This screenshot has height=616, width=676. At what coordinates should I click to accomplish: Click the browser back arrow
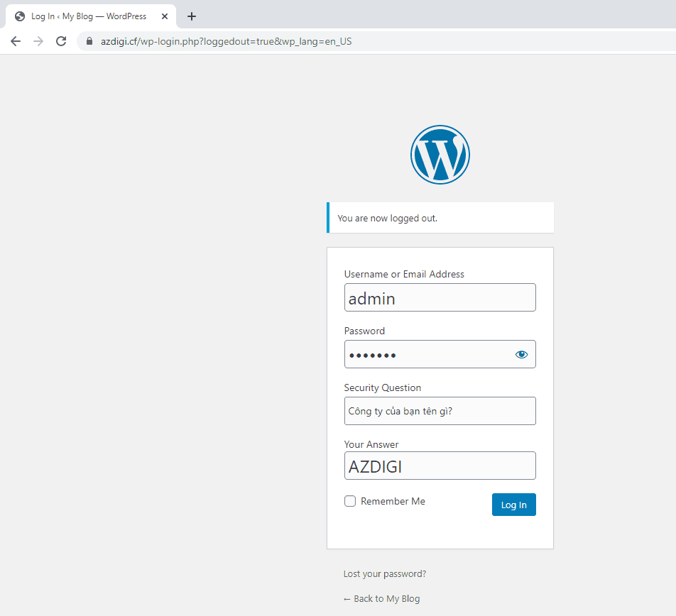tap(16, 41)
